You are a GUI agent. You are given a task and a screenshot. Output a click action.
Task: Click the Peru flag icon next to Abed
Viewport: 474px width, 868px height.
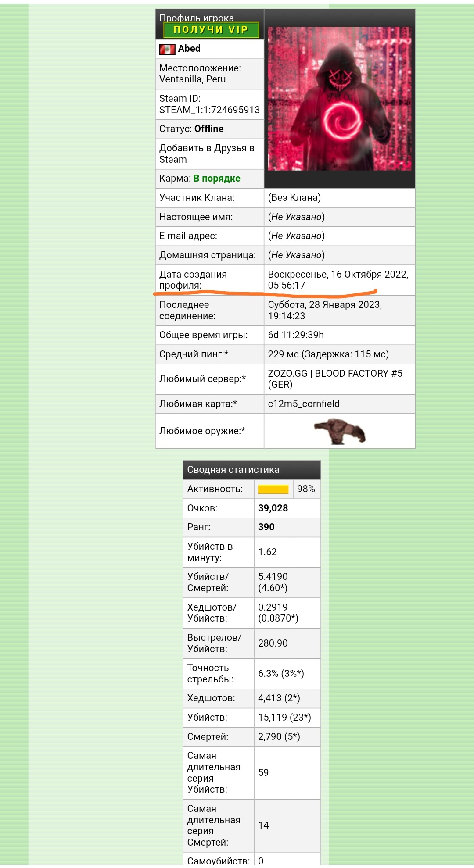[167, 49]
